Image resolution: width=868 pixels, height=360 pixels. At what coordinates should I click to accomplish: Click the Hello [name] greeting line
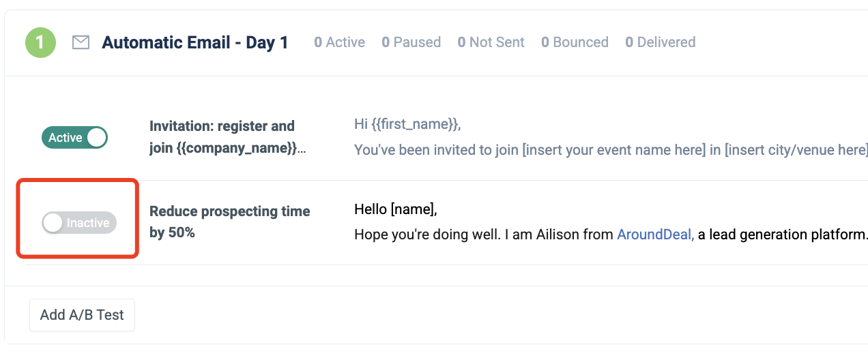click(x=395, y=209)
